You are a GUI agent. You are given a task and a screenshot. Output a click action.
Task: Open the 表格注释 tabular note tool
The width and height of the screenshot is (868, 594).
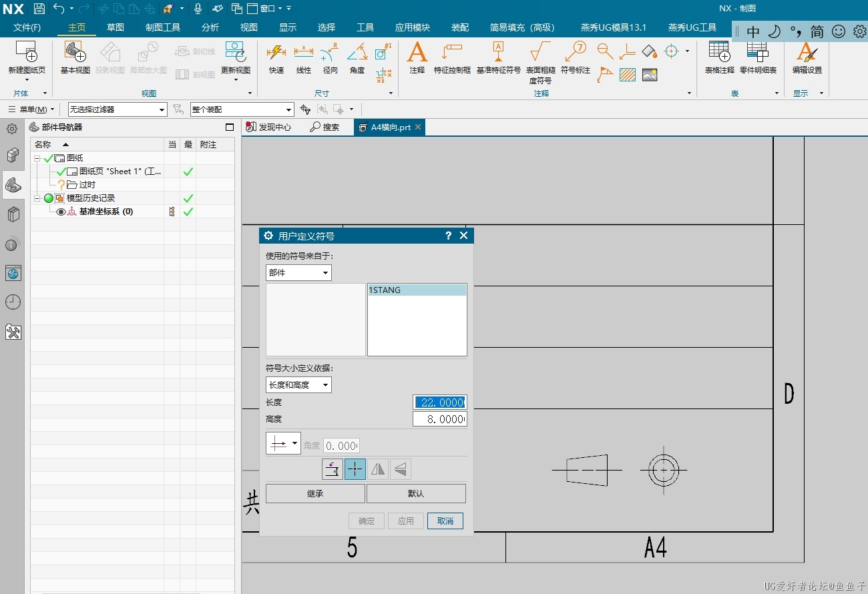[x=719, y=58]
